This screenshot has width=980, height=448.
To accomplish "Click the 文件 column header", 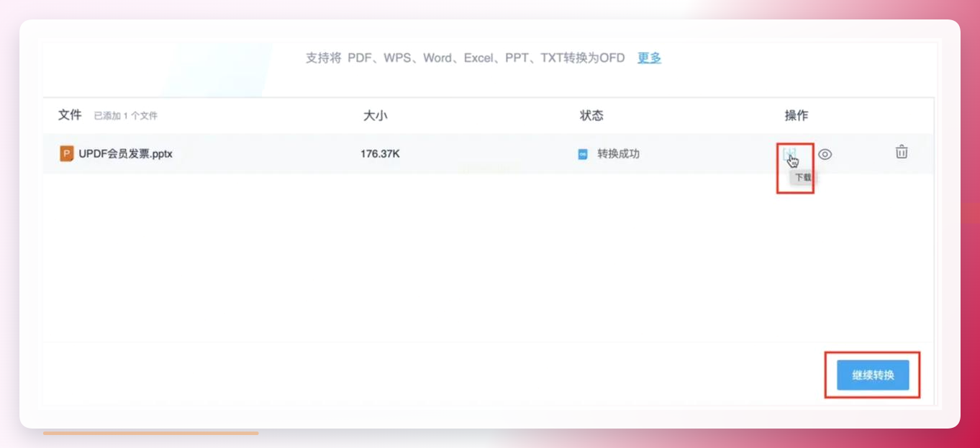I will (x=70, y=115).
